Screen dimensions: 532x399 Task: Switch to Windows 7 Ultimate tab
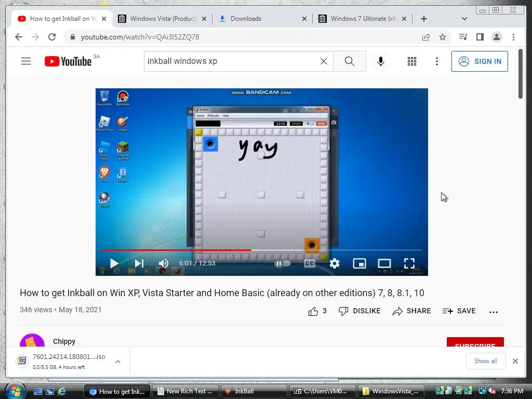point(362,19)
